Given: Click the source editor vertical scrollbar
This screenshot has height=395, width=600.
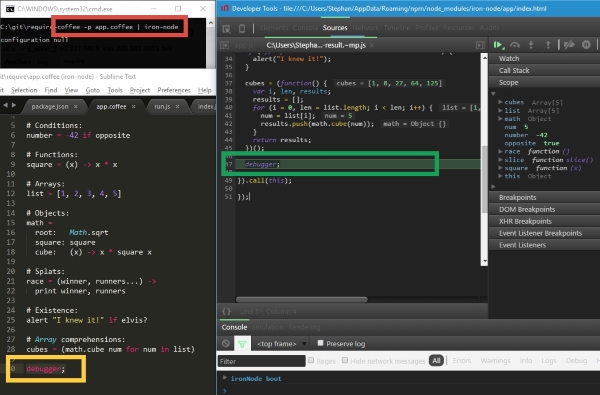Looking at the screenshot, I should [484, 180].
